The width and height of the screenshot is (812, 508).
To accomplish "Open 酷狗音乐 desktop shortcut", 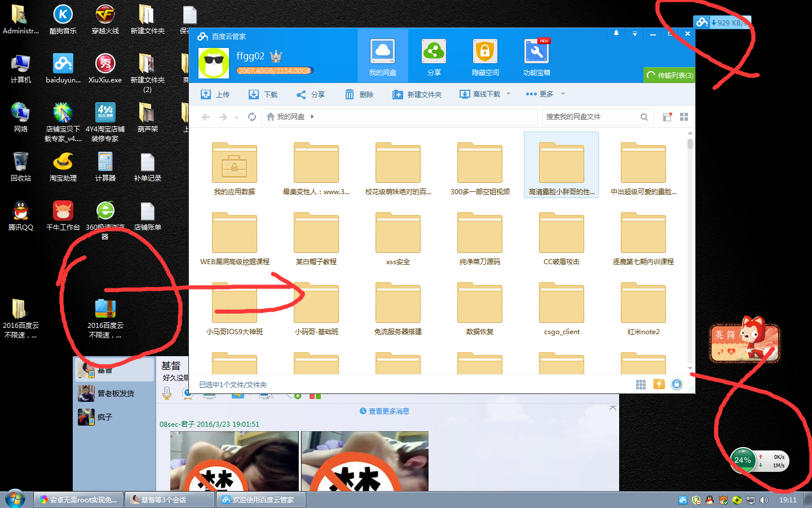I will [x=63, y=20].
